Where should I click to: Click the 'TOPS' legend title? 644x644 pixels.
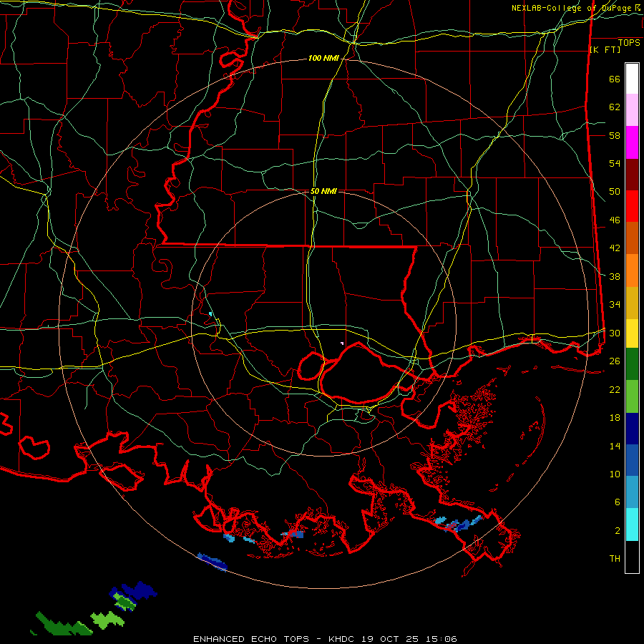point(629,43)
